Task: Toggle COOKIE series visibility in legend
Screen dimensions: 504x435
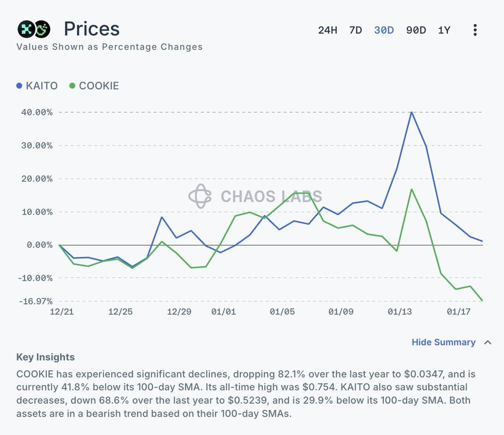Action: pos(94,86)
